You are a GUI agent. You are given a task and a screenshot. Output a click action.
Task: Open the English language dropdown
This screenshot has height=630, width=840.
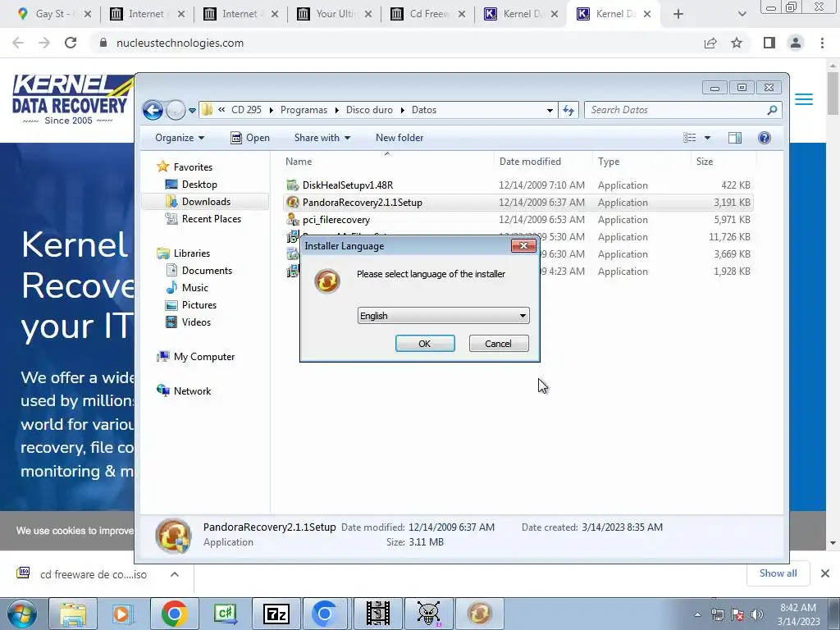pos(443,316)
